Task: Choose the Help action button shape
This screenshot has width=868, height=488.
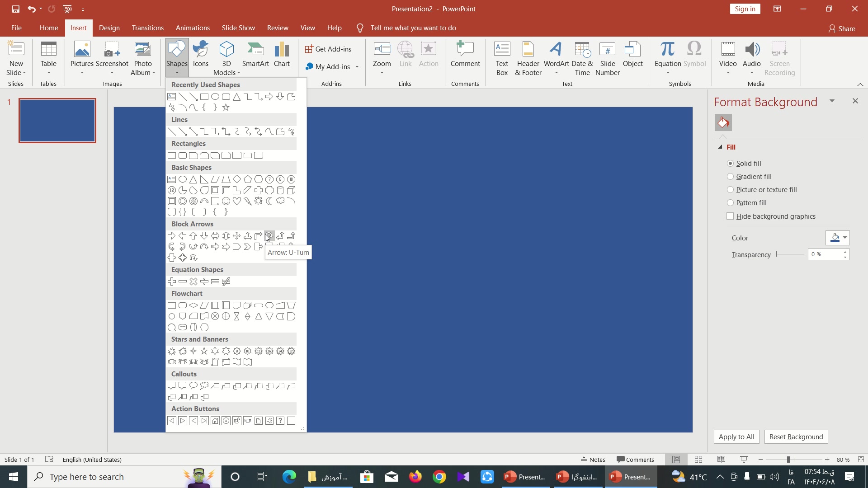Action: (x=280, y=421)
